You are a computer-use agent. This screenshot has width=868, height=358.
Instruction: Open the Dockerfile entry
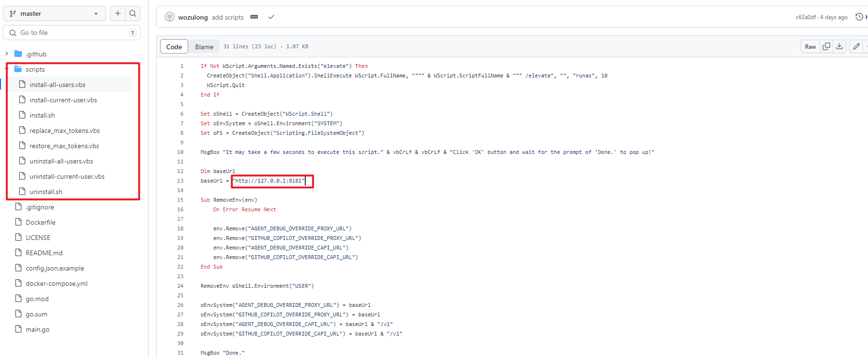coord(41,222)
